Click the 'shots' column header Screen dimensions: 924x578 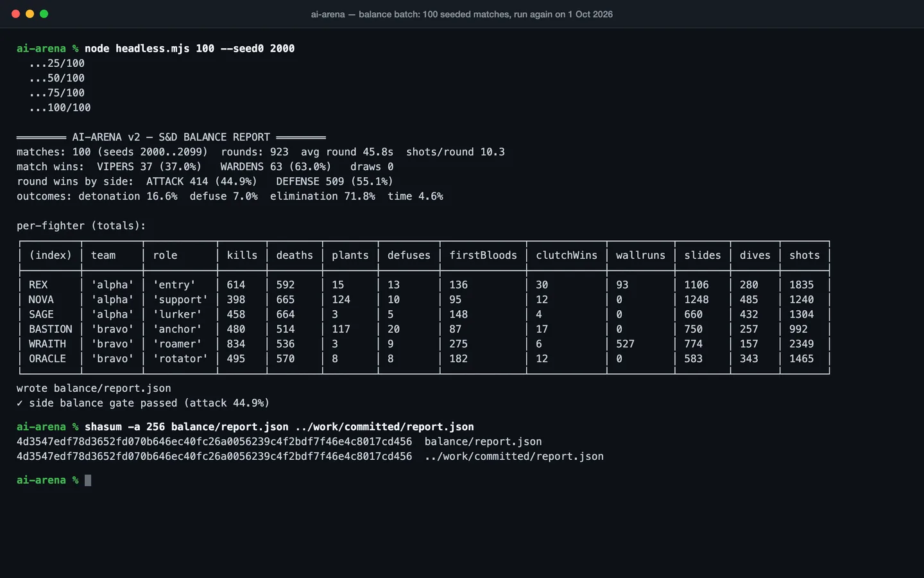click(805, 255)
